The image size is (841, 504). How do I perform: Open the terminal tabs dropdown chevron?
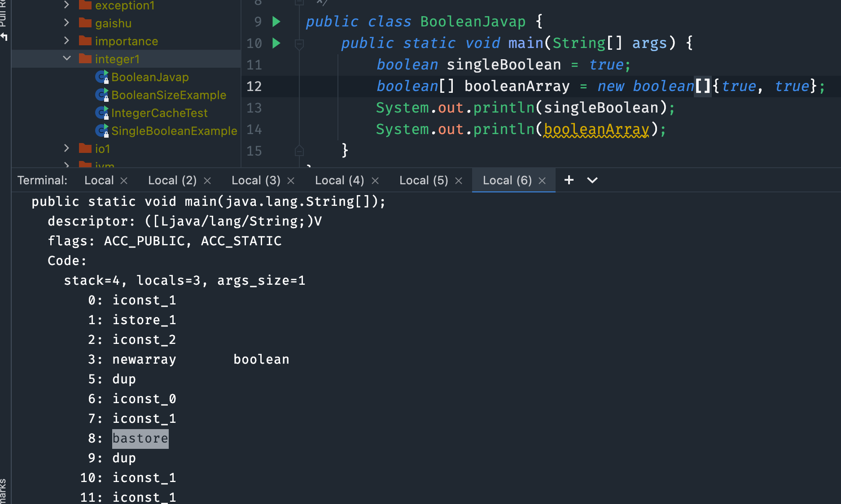coord(592,180)
